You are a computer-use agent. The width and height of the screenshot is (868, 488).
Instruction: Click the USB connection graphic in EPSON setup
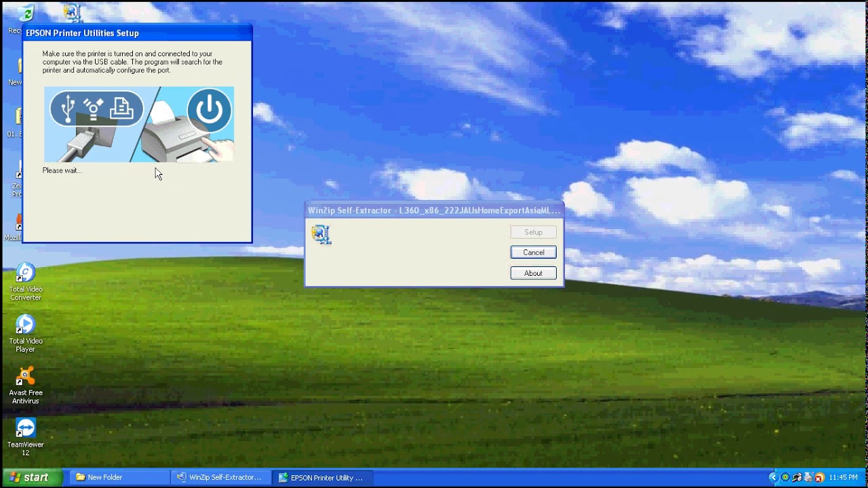(96, 108)
